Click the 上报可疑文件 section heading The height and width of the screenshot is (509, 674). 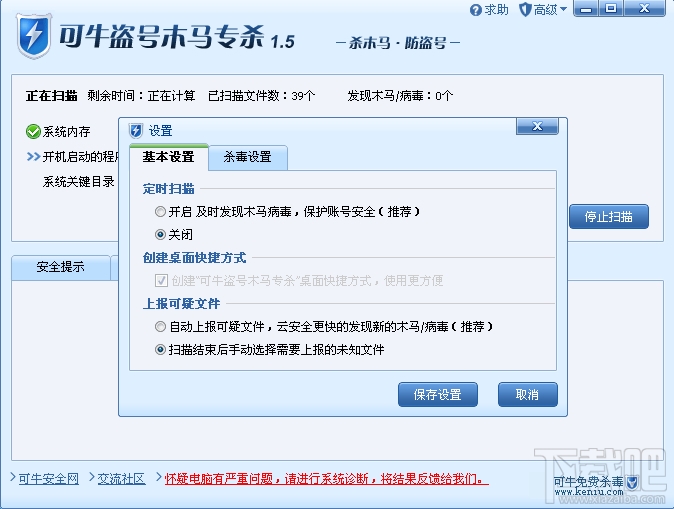click(181, 304)
